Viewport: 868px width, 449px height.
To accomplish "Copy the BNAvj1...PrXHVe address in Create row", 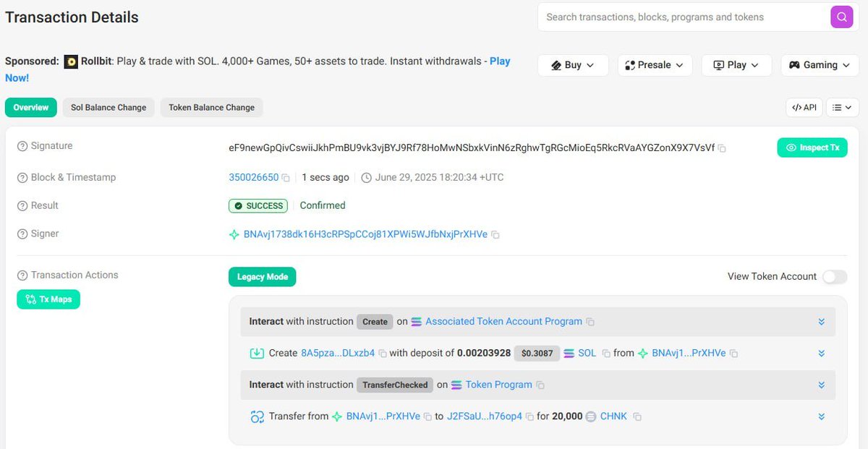I will tap(733, 354).
